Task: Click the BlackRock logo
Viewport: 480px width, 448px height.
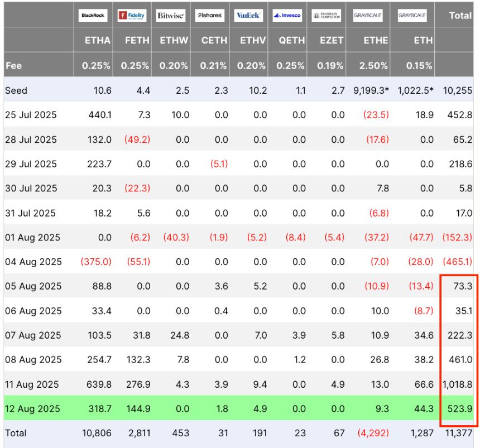Action: 93,15
